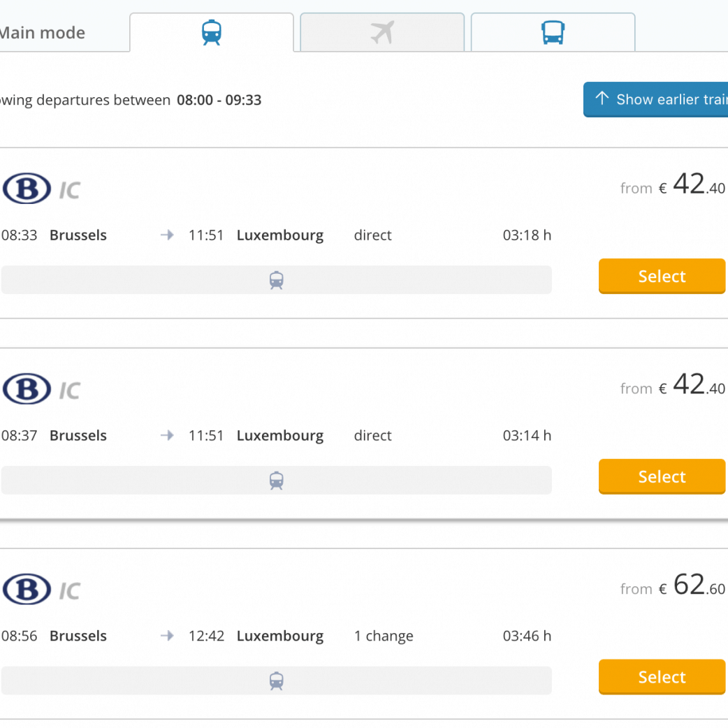Click the IC label on the 08:37 train
728x728 pixels.
(69, 391)
